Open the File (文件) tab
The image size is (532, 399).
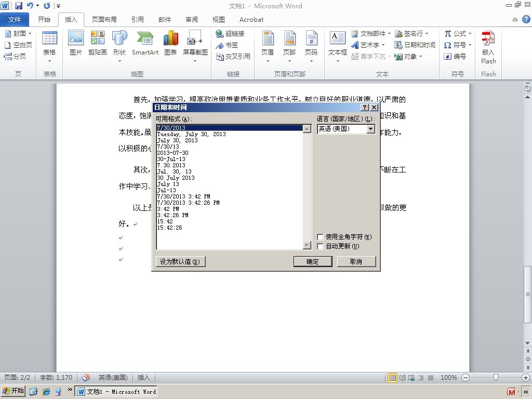tap(15, 20)
